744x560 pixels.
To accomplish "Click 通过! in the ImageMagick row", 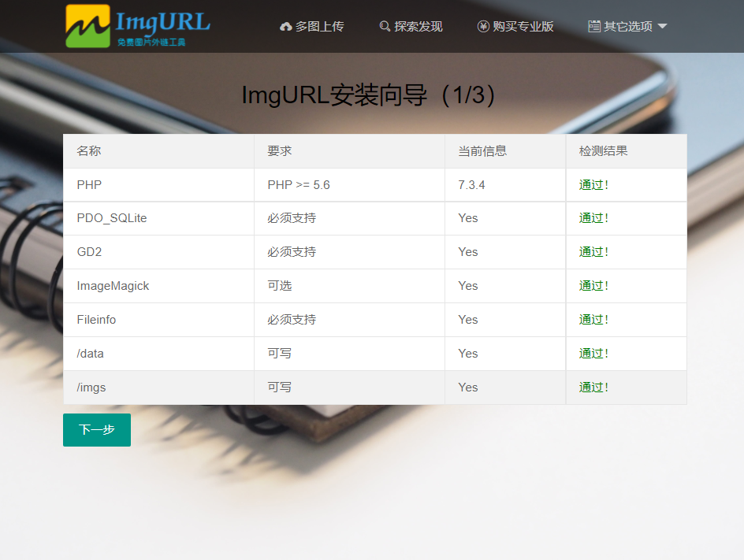I will point(593,286).
